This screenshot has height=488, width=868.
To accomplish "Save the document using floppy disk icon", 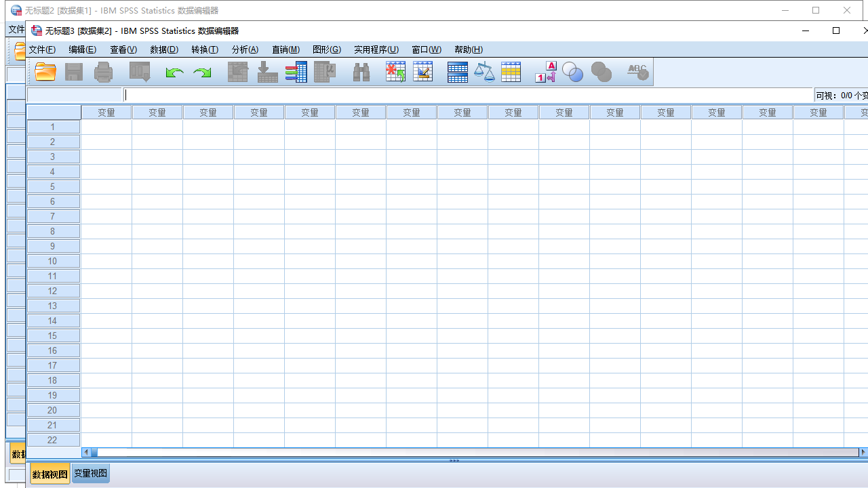I will [74, 72].
